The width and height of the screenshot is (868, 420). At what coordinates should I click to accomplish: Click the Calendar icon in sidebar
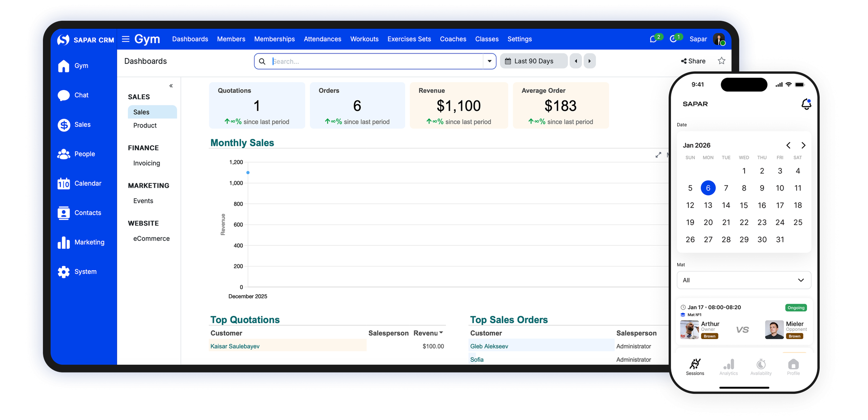(x=64, y=184)
